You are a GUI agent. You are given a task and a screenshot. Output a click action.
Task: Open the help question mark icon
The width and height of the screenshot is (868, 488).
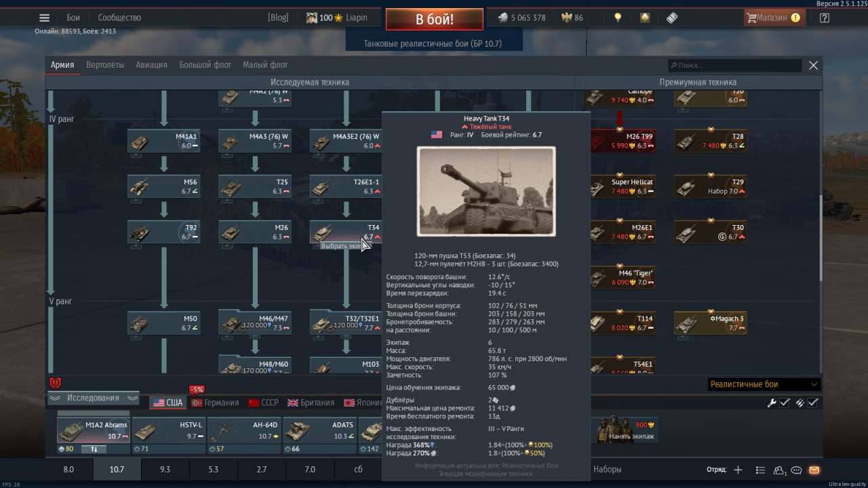coord(825,18)
